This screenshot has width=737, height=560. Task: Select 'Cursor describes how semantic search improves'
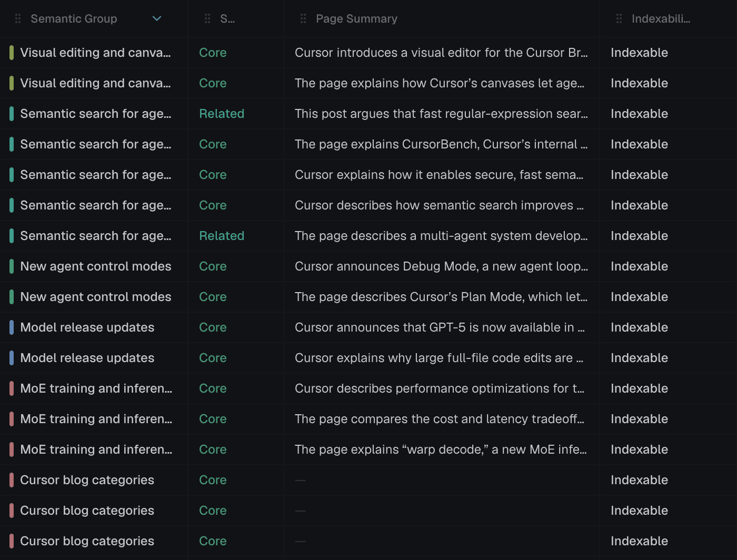point(439,205)
